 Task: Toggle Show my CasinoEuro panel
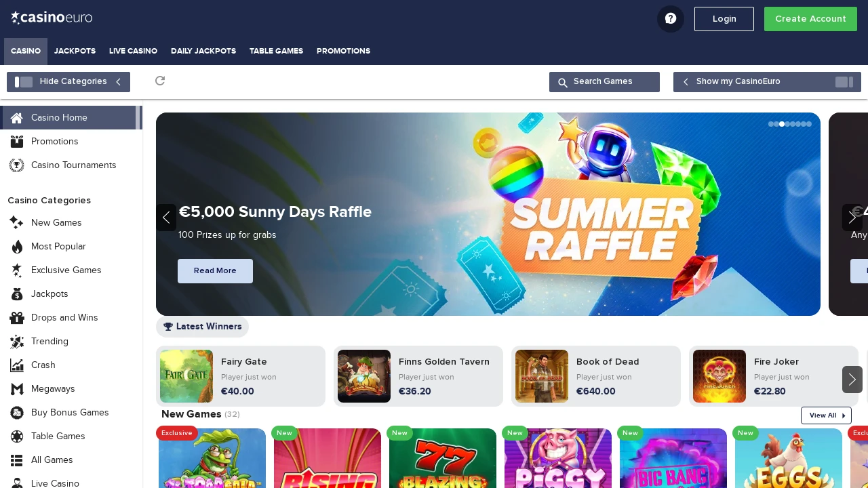point(767,82)
